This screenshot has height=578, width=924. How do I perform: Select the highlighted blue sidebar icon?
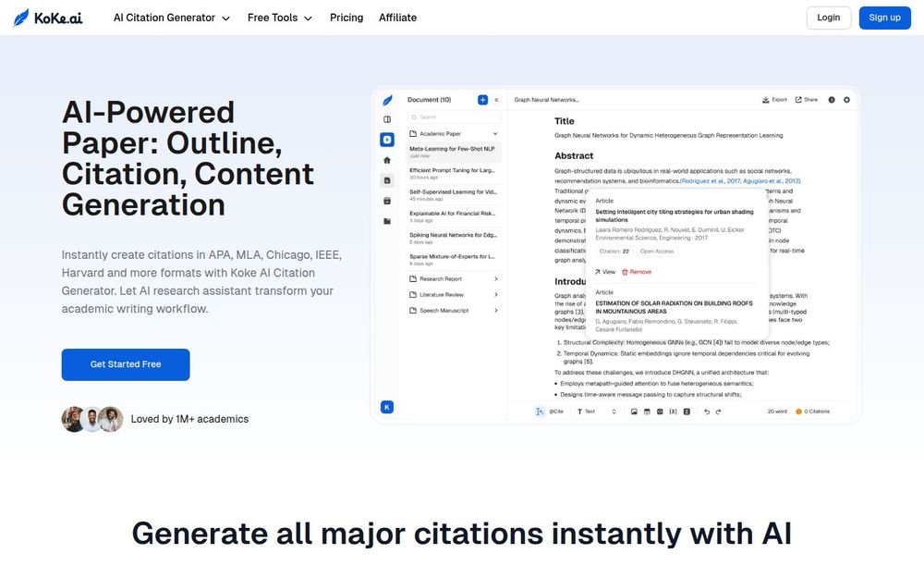coord(387,140)
